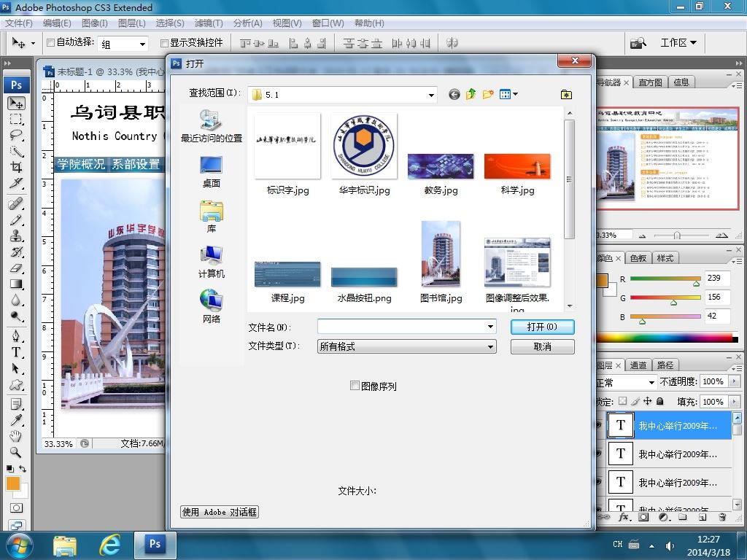Check the 图像序列 checkbox
This screenshot has width=747, height=560.
coord(355,386)
